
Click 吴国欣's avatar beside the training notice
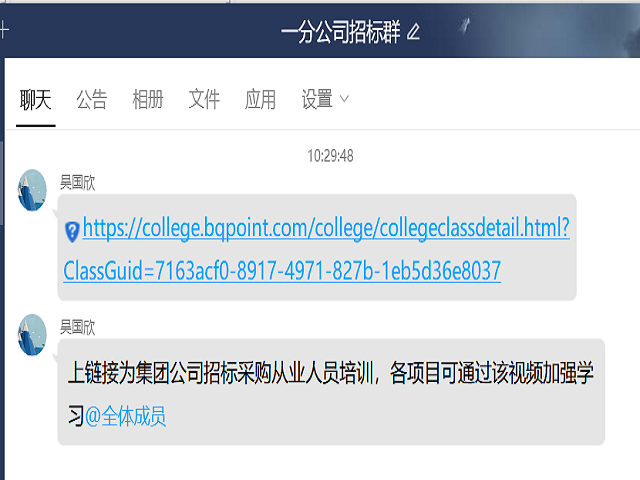coord(33,334)
